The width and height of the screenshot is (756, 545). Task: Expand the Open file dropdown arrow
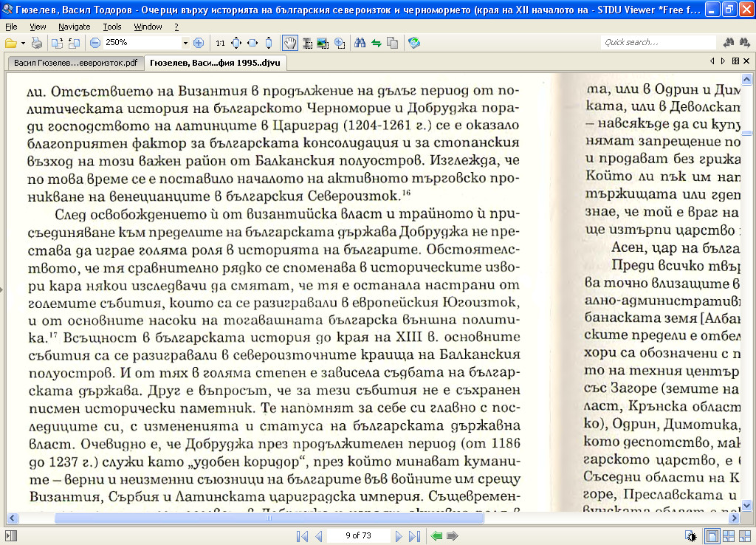tap(23, 43)
